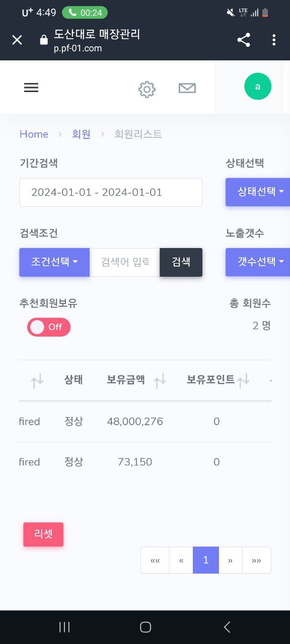This screenshot has width=290, height=644.
Task: Click the red 리셋 button
Action: [x=43, y=534]
